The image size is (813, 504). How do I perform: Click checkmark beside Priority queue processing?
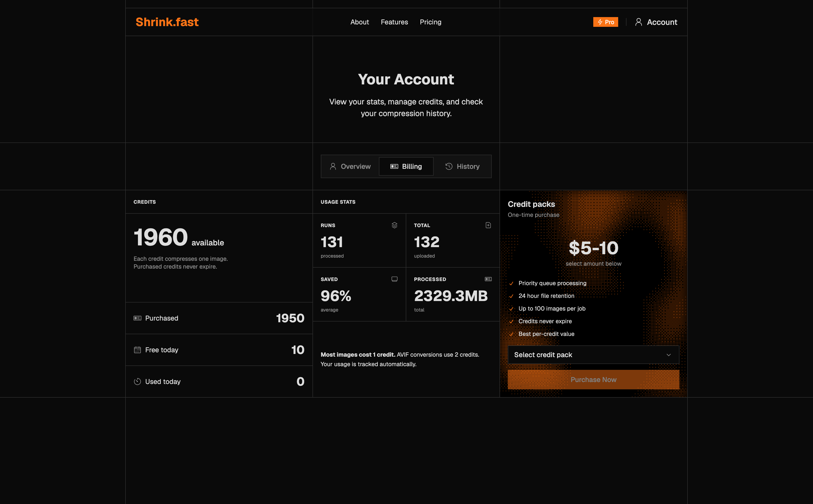pyautogui.click(x=511, y=283)
